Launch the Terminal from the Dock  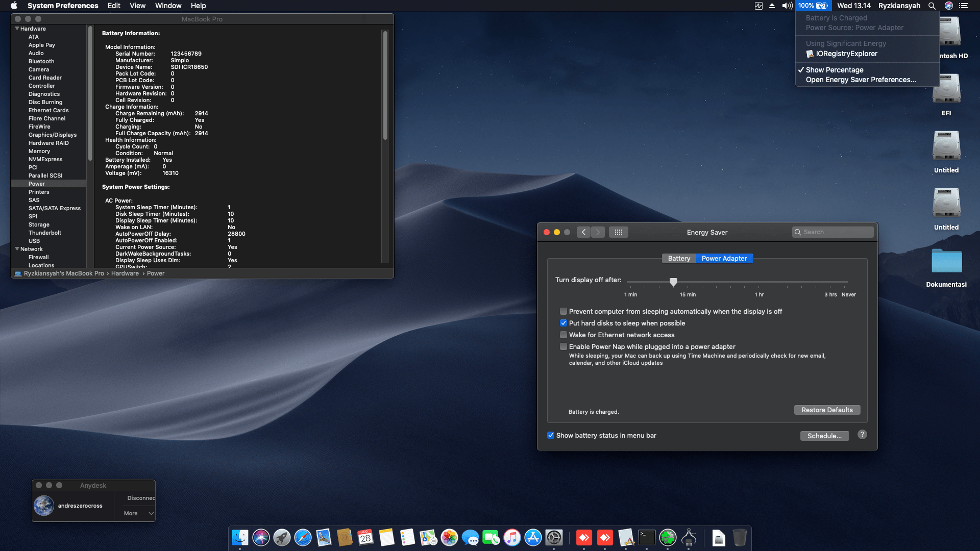tap(647, 538)
